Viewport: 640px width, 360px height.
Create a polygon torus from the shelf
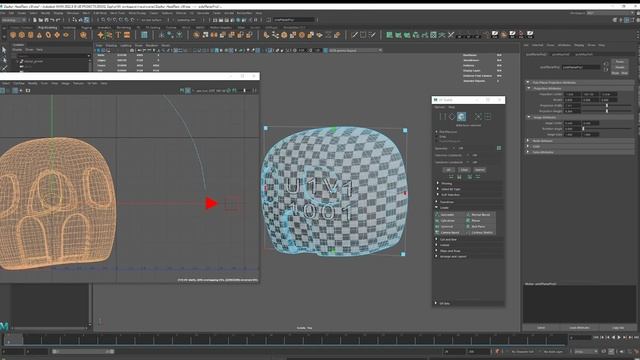(48, 35)
